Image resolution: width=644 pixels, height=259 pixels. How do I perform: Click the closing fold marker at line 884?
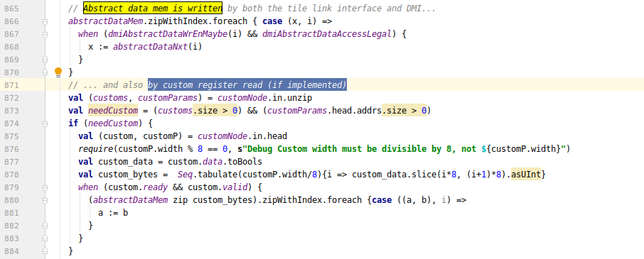point(45,250)
